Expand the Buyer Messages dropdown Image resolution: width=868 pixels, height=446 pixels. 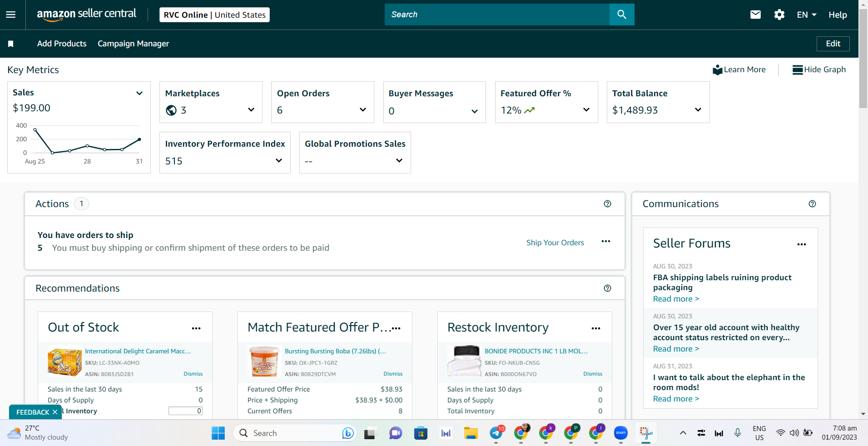click(x=475, y=111)
